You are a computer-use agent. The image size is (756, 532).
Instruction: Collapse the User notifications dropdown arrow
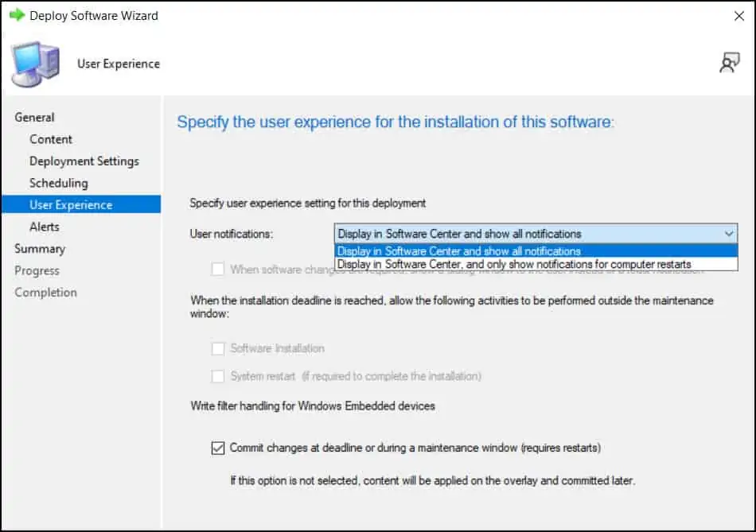pos(728,234)
